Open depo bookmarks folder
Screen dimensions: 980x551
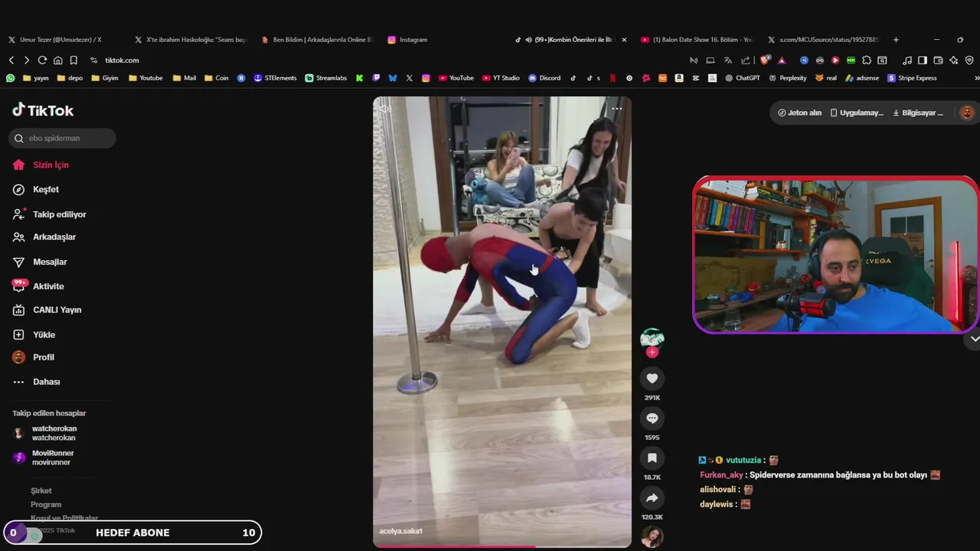(x=70, y=78)
